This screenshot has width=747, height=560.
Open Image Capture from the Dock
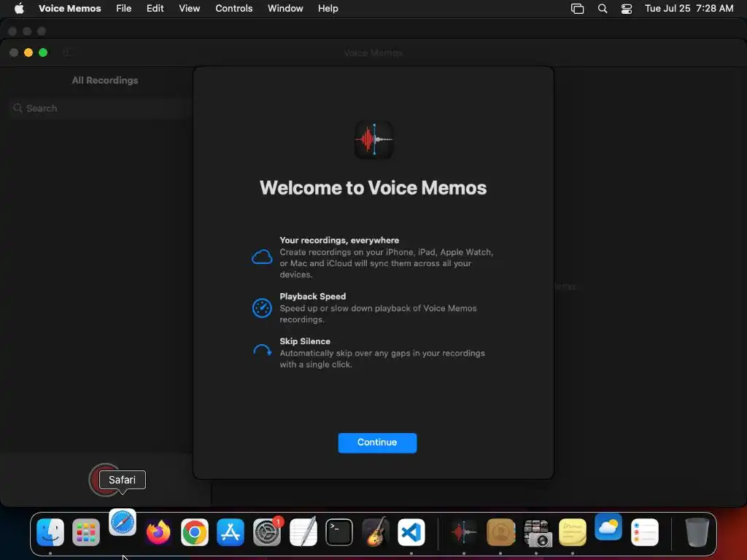tap(537, 532)
